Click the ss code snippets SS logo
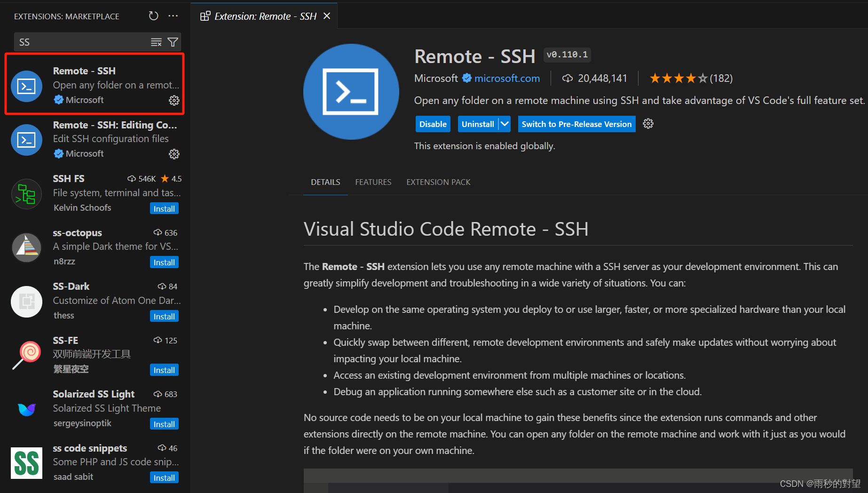Image resolution: width=868 pixels, height=493 pixels. pos(26,463)
